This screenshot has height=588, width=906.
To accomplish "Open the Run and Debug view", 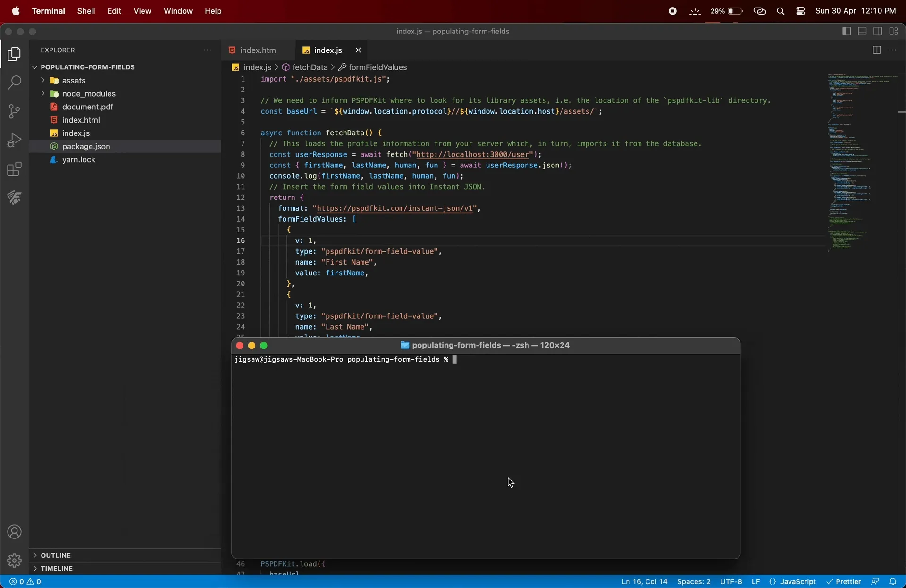I will pos(15,140).
